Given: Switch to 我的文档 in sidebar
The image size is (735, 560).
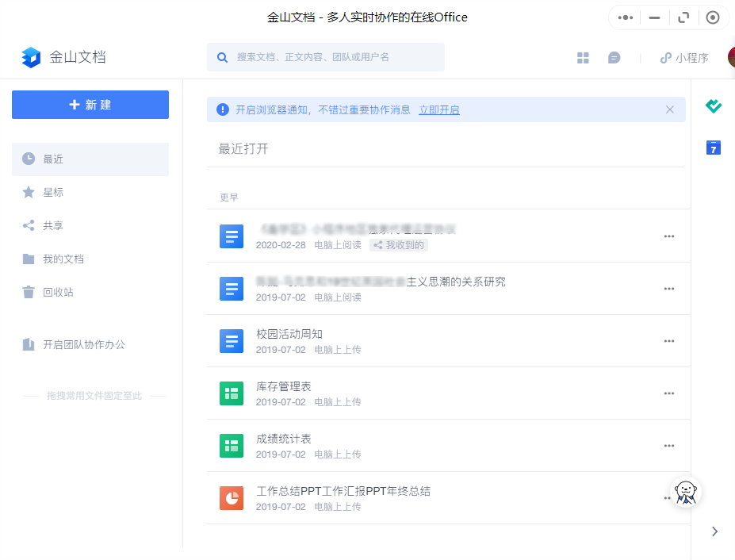Looking at the screenshot, I should (x=63, y=259).
